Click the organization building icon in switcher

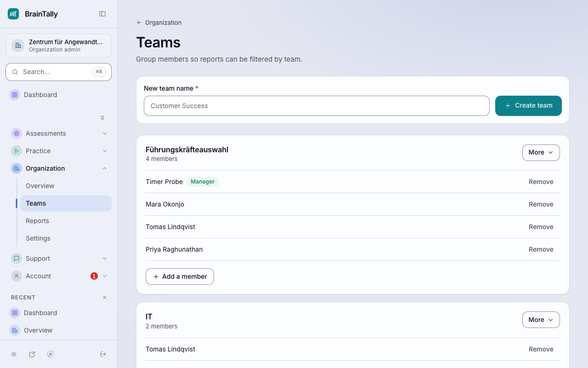tap(18, 46)
